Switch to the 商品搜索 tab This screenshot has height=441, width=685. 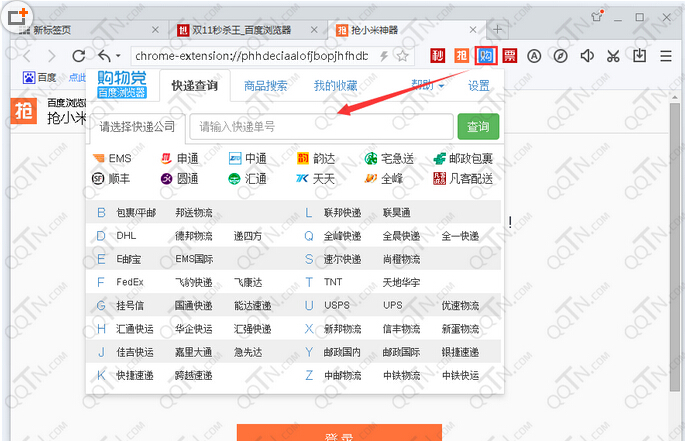(x=266, y=86)
